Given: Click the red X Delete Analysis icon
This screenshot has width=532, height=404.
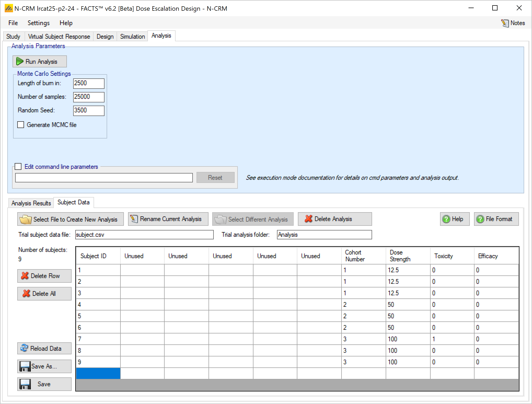Looking at the screenshot, I should pyautogui.click(x=309, y=219).
